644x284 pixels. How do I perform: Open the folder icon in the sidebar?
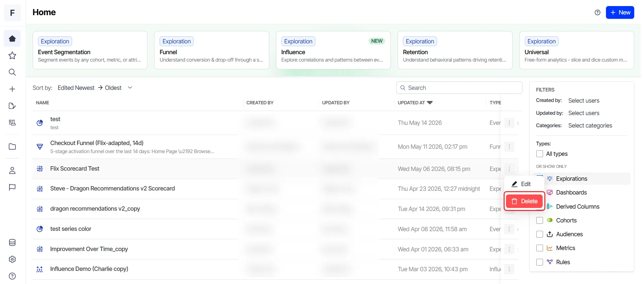[x=12, y=147]
